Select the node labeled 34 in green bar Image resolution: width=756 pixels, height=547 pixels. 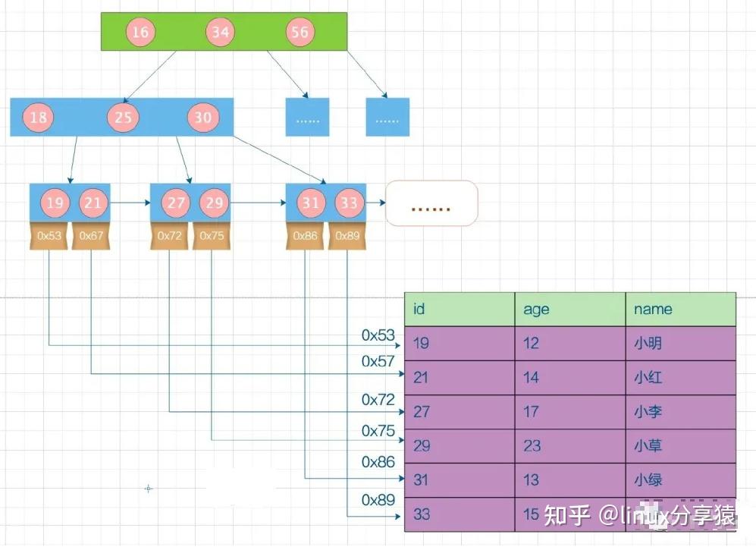pyautogui.click(x=220, y=32)
